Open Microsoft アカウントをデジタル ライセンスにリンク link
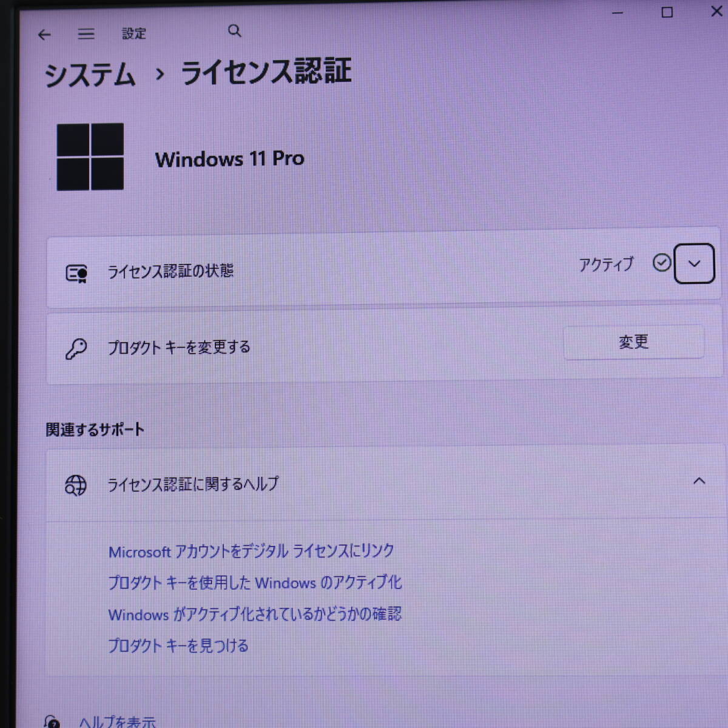This screenshot has height=728, width=728. pos(251,551)
